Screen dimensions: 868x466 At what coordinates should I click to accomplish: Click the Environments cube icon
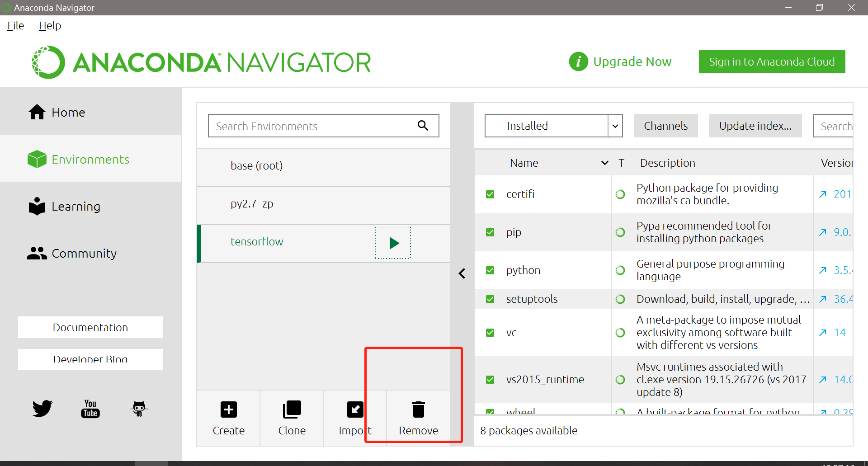pos(37,159)
